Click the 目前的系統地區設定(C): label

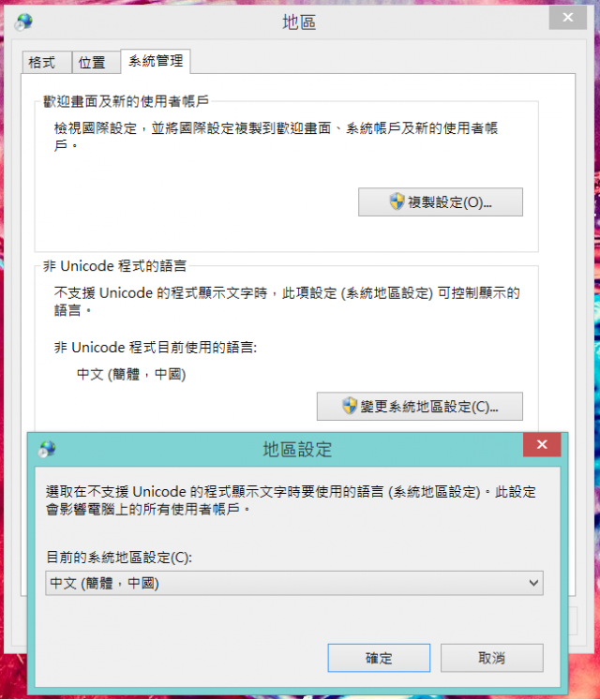click(x=119, y=558)
